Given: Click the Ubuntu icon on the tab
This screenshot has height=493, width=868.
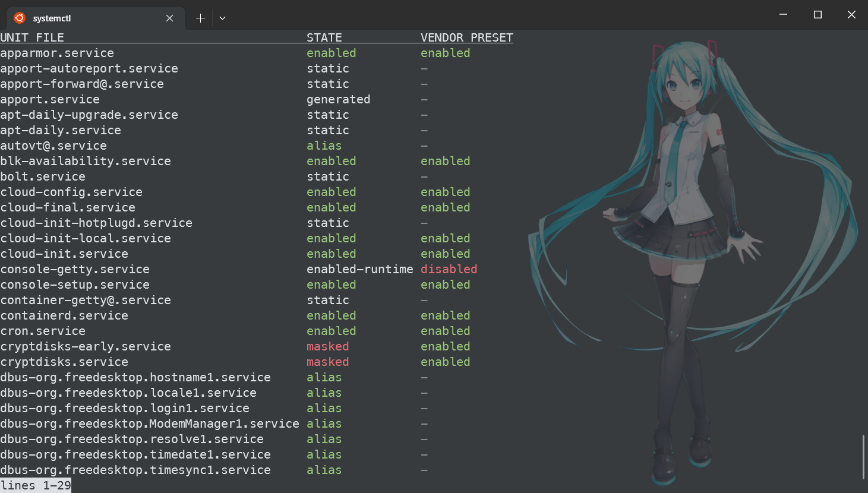Looking at the screenshot, I should pos(20,18).
